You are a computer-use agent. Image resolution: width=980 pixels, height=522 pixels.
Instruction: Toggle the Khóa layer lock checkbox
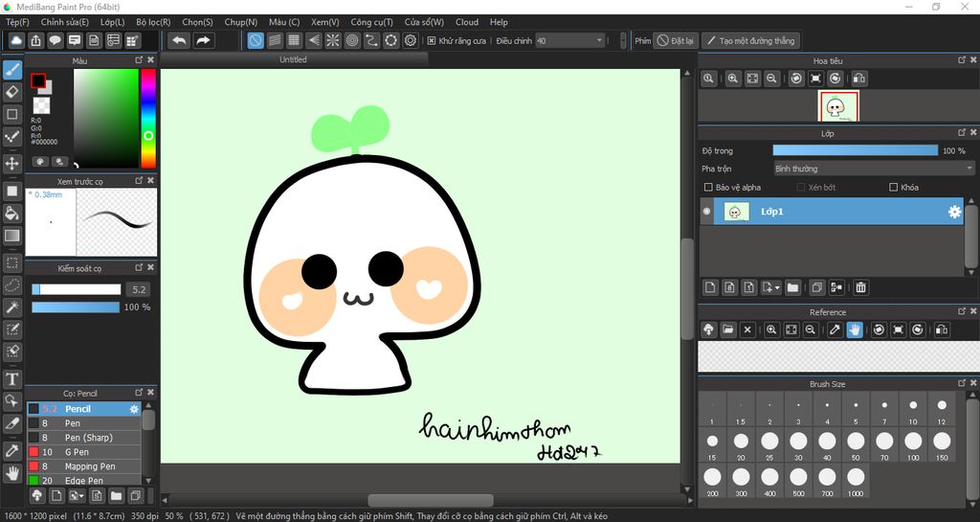tap(894, 188)
